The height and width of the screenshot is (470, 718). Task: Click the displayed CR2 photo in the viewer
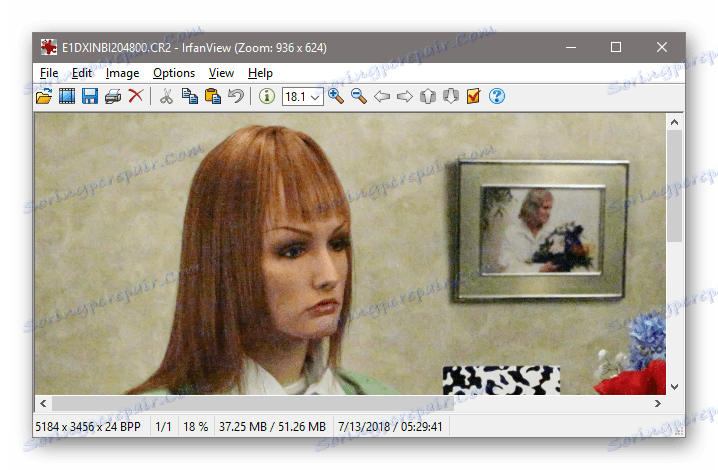pyautogui.click(x=350, y=254)
